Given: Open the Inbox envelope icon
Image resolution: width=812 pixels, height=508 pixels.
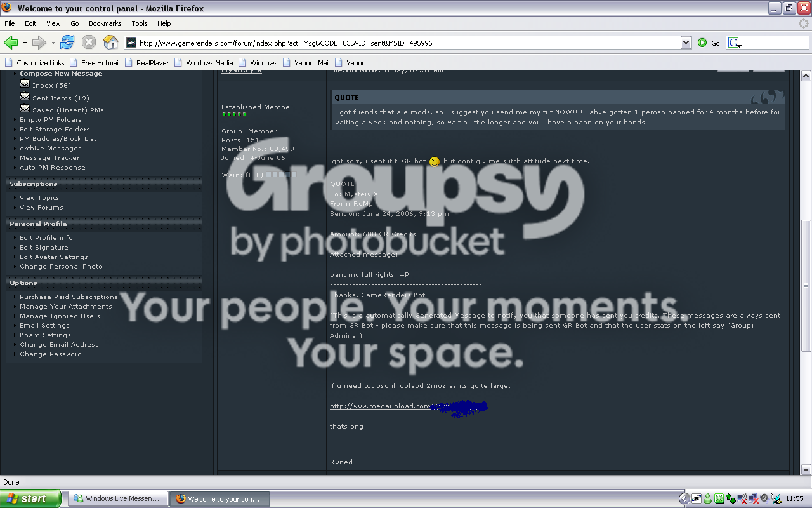Looking at the screenshot, I should tap(25, 84).
